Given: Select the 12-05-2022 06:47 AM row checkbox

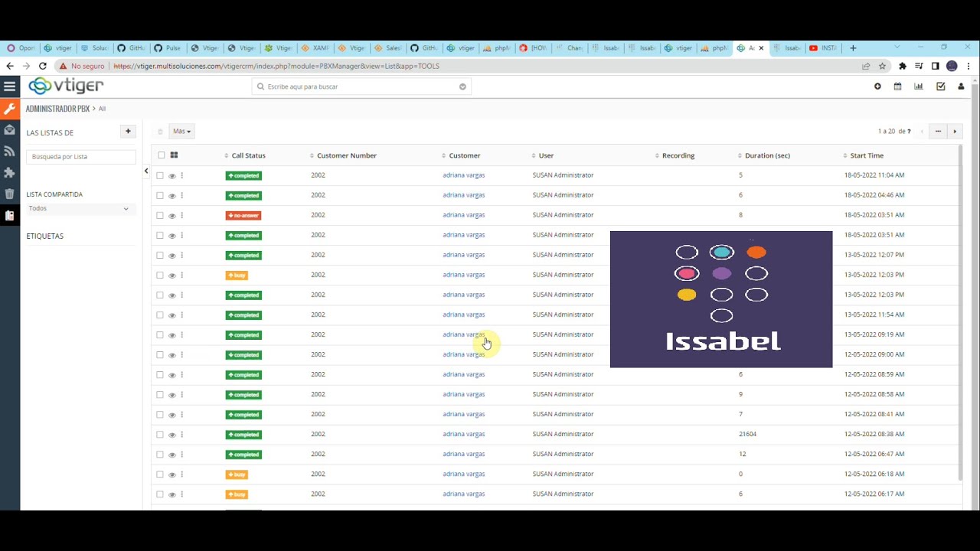Looking at the screenshot, I should point(160,454).
